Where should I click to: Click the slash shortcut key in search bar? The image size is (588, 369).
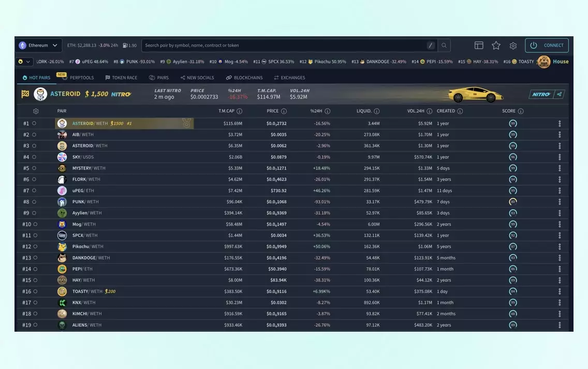pyautogui.click(x=431, y=46)
